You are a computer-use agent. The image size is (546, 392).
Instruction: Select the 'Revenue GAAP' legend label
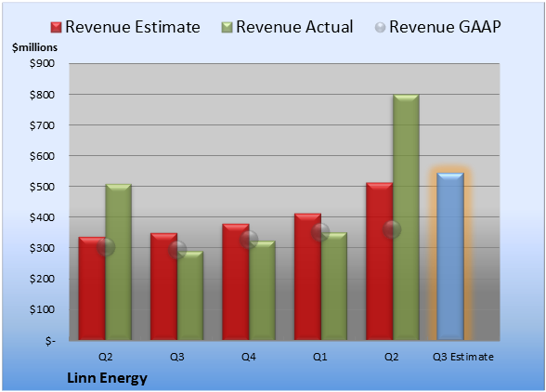point(445,27)
